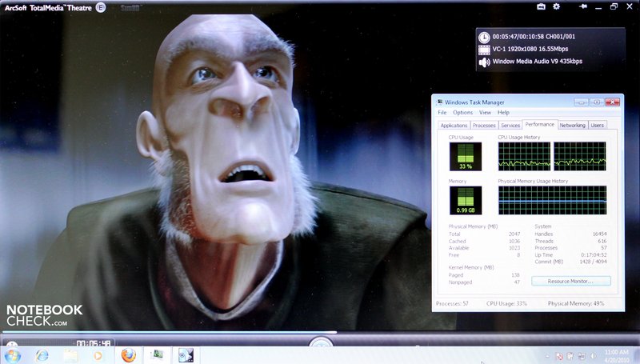Switch to the Users tab

[597, 126]
